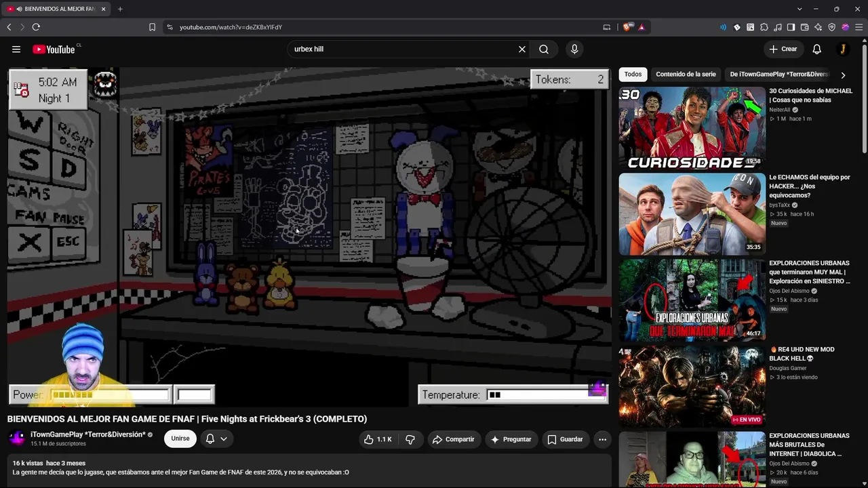This screenshot has width=868, height=488.
Task: Select the De iTownGamePlay filter chip
Action: 779,75
